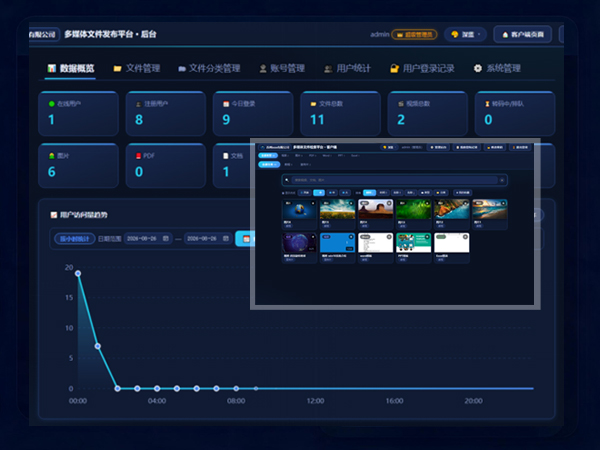Click the 转码中/排队 stat card
This screenshot has width=600, height=450.
tap(515, 114)
